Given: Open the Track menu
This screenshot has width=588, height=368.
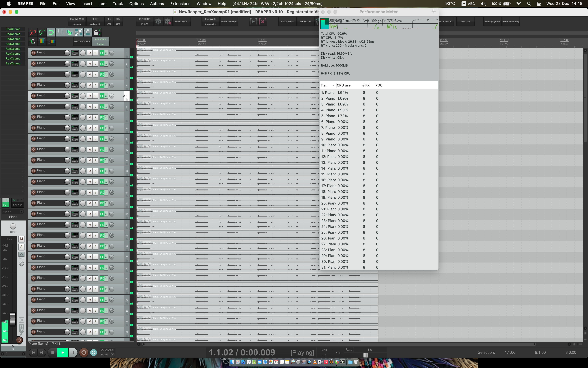Looking at the screenshot, I should click(118, 4).
